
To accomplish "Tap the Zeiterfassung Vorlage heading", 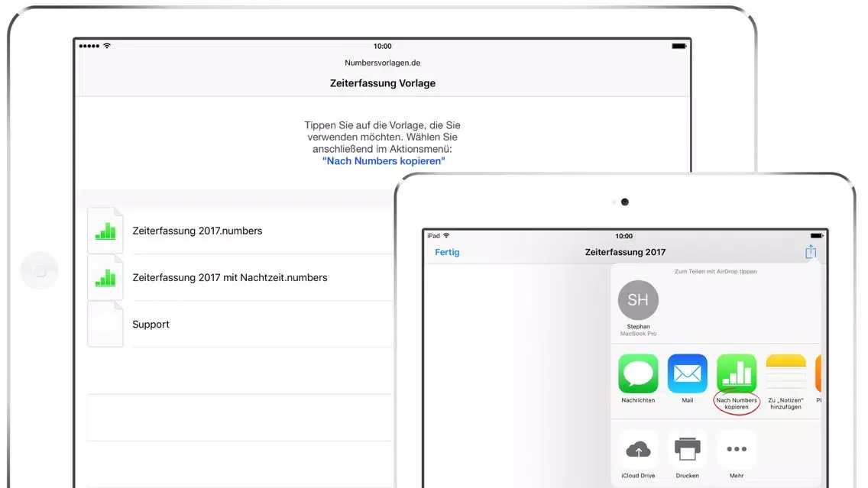I will point(383,83).
